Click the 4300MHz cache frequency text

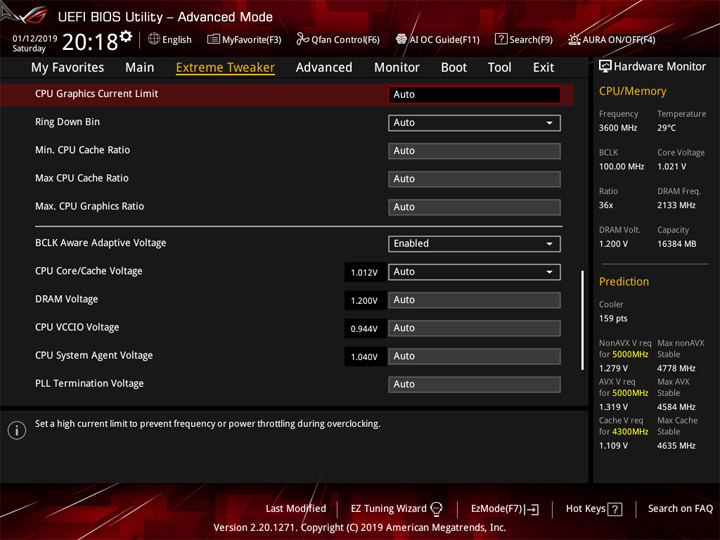click(x=630, y=432)
